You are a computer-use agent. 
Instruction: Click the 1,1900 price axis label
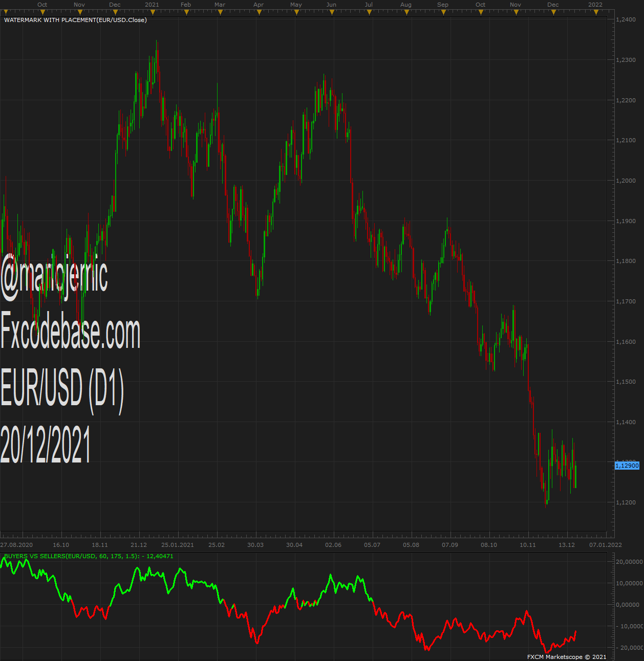coord(626,221)
